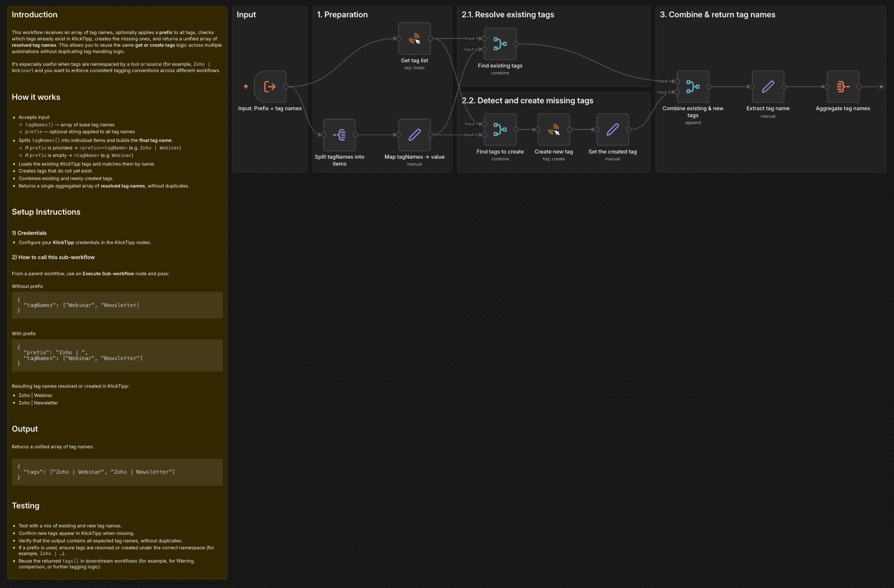Screen dimensions: 894x588
Task: Select the 'Split tagNames into items' node
Action: pos(339,135)
